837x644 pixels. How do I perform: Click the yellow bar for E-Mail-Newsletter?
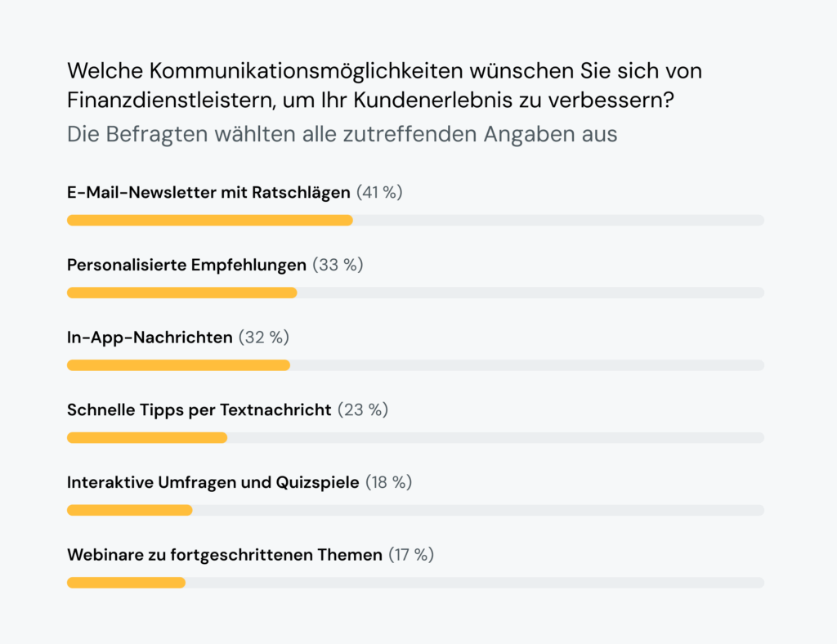tap(209, 220)
